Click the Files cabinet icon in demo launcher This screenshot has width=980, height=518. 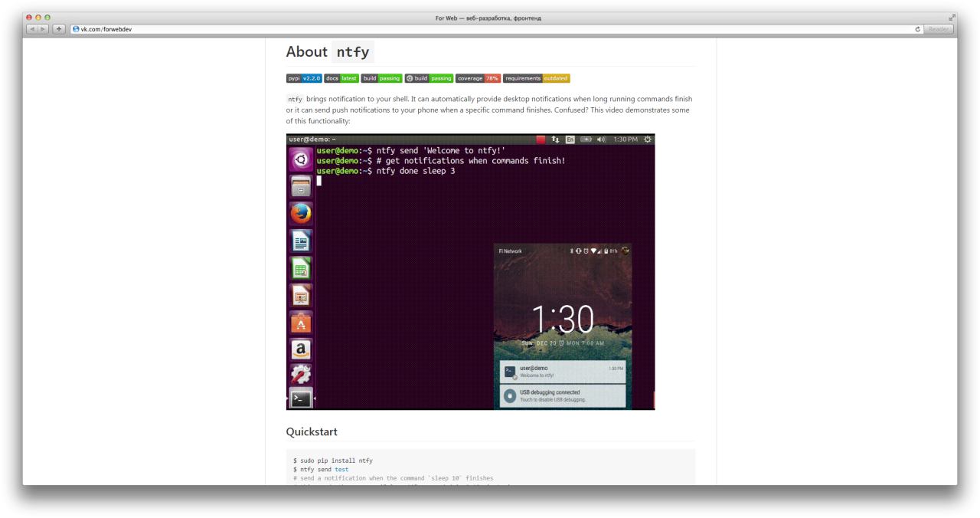pyautogui.click(x=301, y=186)
